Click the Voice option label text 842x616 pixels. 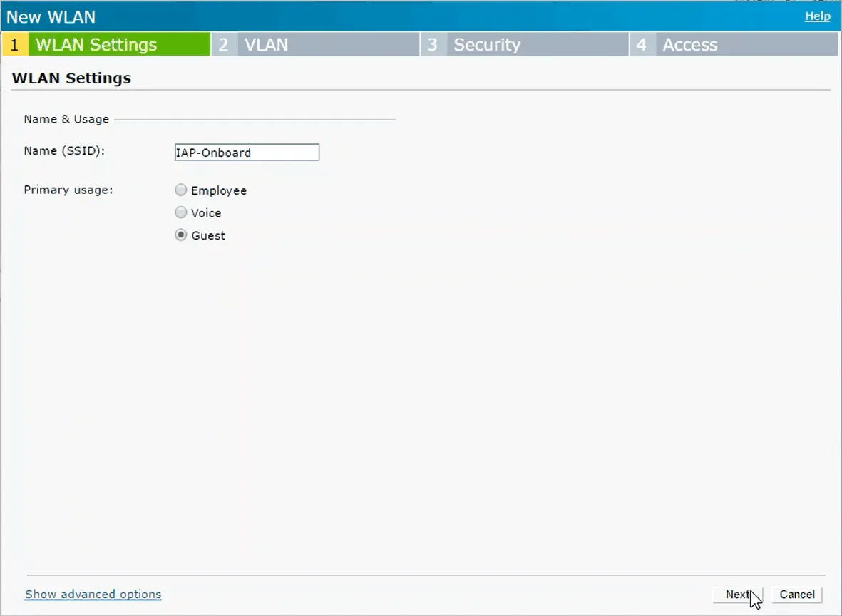tap(206, 212)
